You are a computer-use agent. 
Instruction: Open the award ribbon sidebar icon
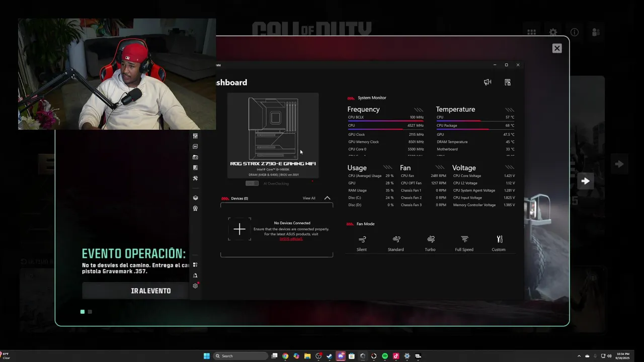pos(195,208)
